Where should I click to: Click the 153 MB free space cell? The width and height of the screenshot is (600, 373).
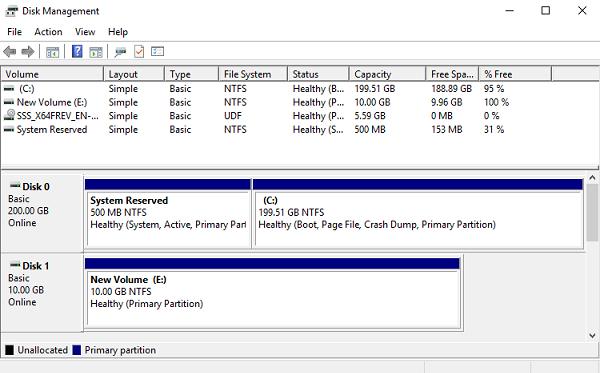[x=447, y=130]
